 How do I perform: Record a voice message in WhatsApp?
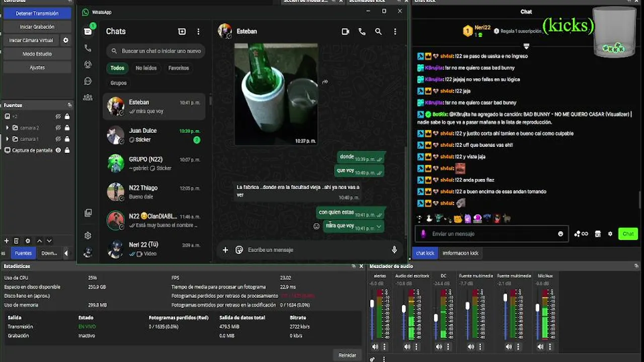(394, 250)
